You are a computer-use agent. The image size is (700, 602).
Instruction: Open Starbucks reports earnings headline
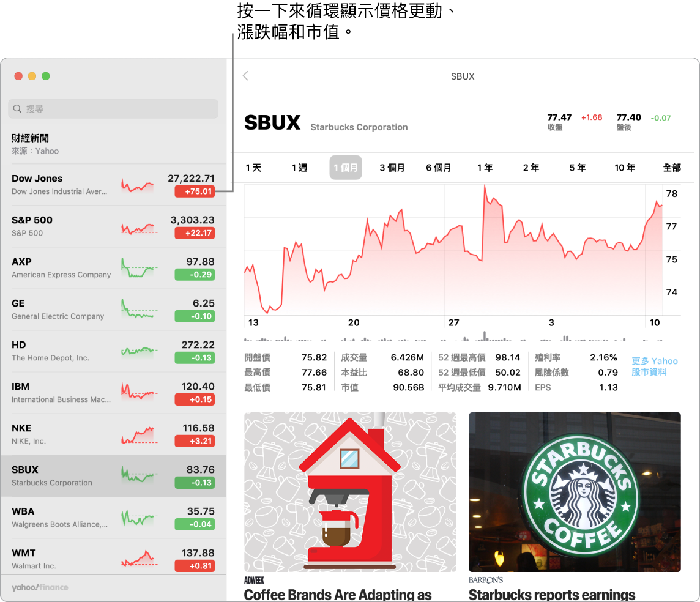[x=552, y=595]
